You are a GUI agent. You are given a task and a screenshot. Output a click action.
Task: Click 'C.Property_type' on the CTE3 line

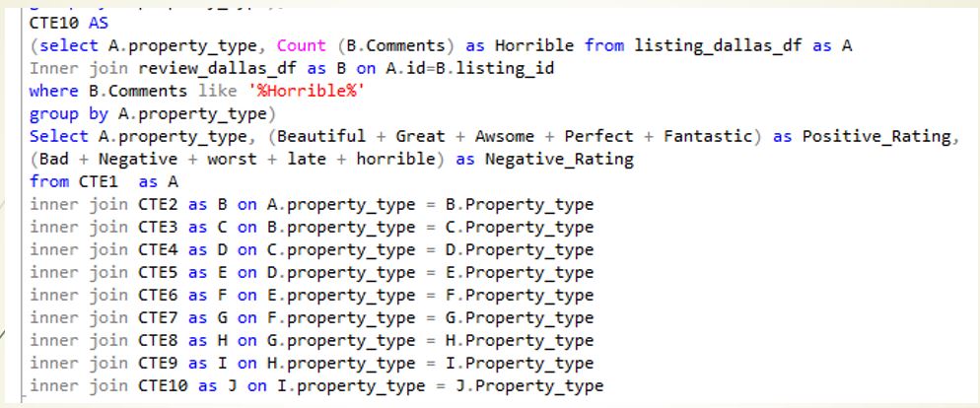tap(520, 228)
